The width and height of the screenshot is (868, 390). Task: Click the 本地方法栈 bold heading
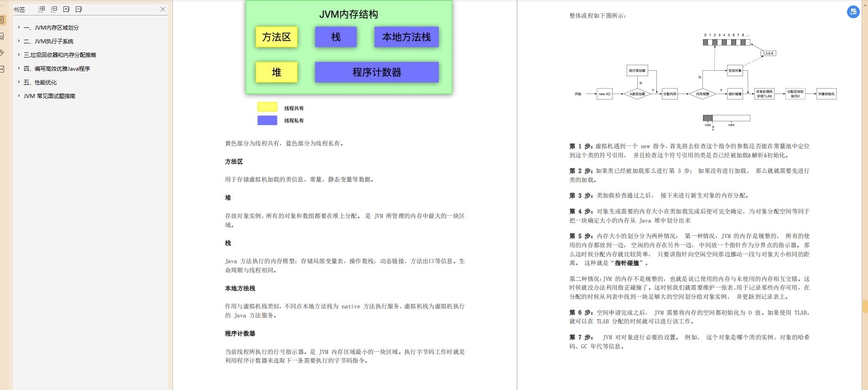click(240, 288)
